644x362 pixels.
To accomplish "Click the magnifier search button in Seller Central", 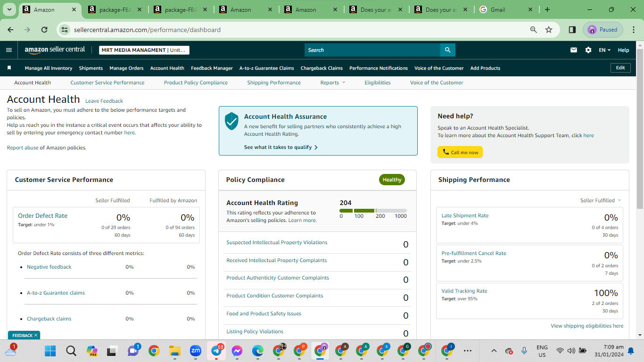I will pos(447,50).
